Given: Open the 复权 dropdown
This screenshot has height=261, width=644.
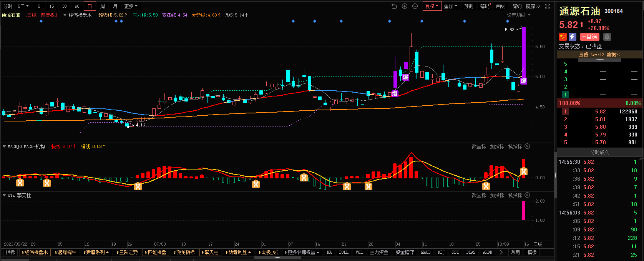Looking at the screenshot, I should pos(432,6).
